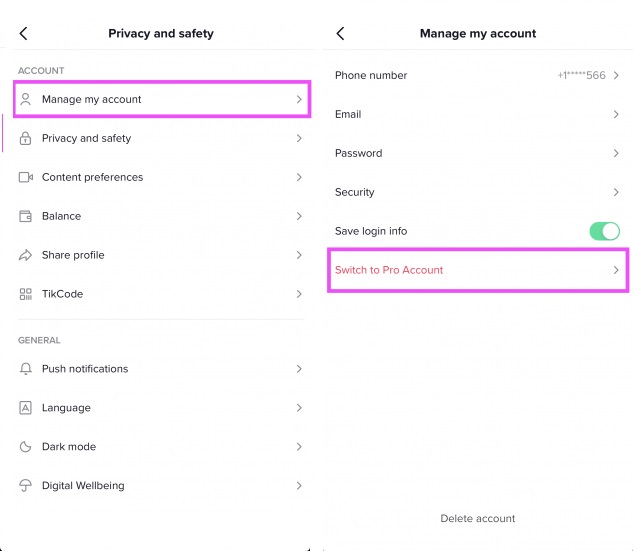636x551 pixels.
Task: Open the Password menu item
Action: [x=359, y=154]
